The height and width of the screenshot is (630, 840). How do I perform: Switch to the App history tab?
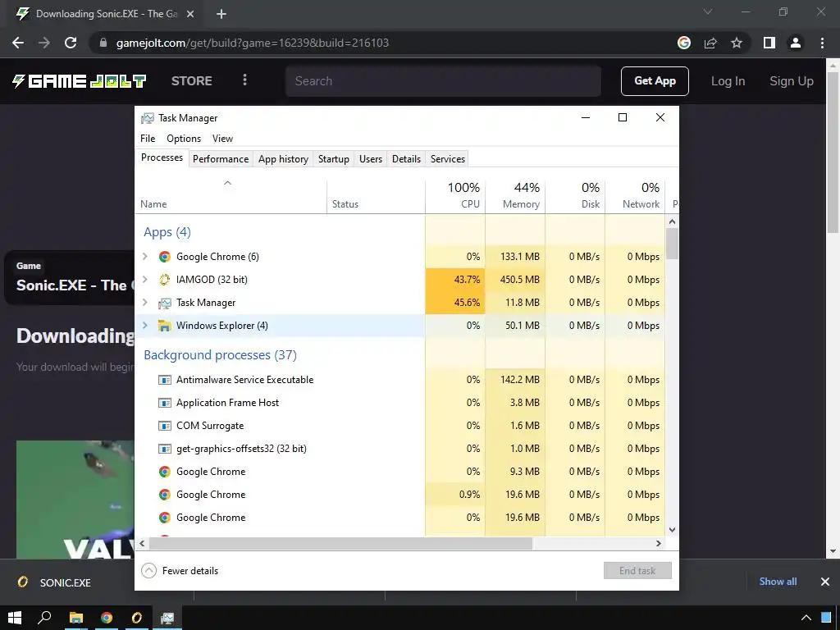click(x=283, y=159)
